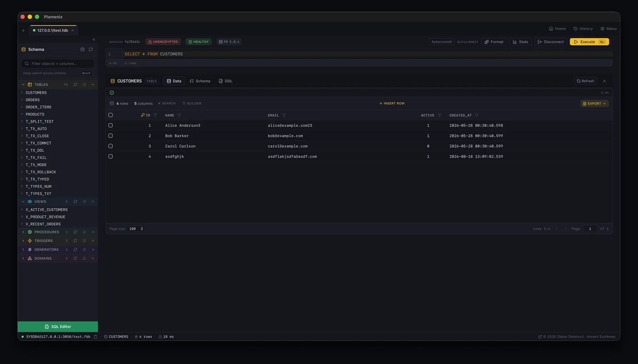Viewport: 638px width, 364px height.
Task: Switch to the Schema tab
Action: coord(200,81)
